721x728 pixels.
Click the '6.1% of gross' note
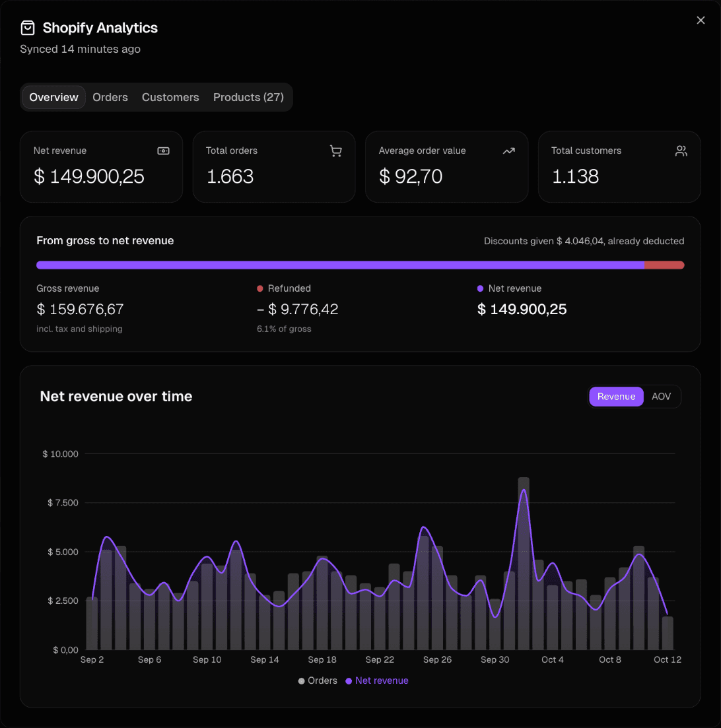click(x=284, y=329)
